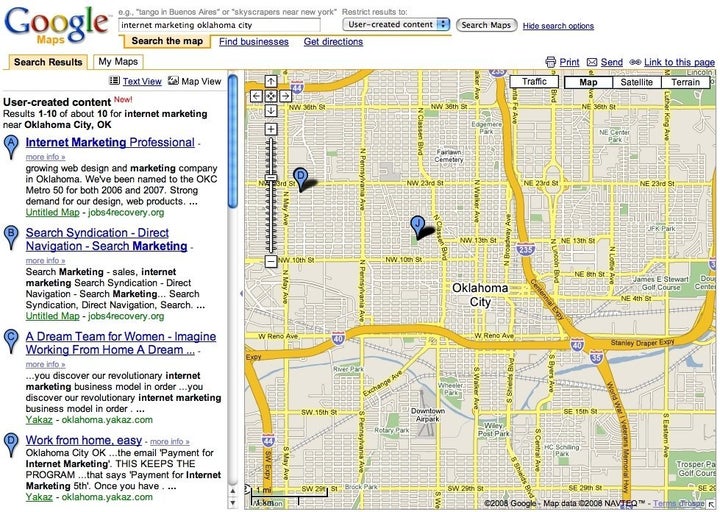Open the Print link

pos(569,62)
